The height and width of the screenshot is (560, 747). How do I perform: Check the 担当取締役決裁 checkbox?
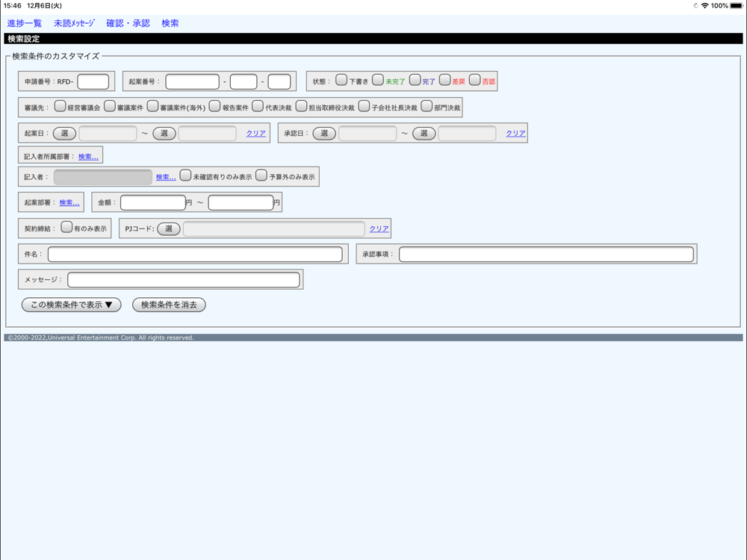(x=301, y=106)
